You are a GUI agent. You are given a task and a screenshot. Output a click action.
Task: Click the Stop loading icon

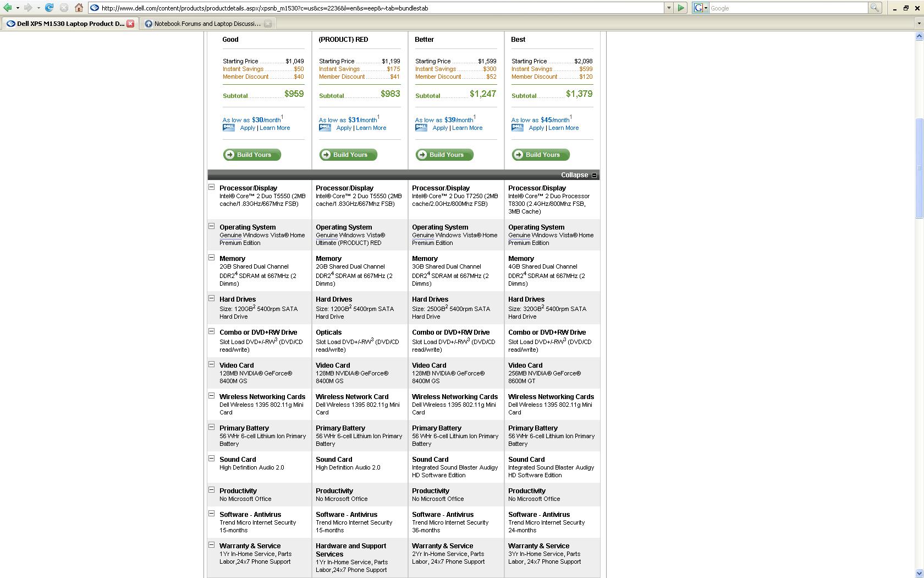pos(64,8)
